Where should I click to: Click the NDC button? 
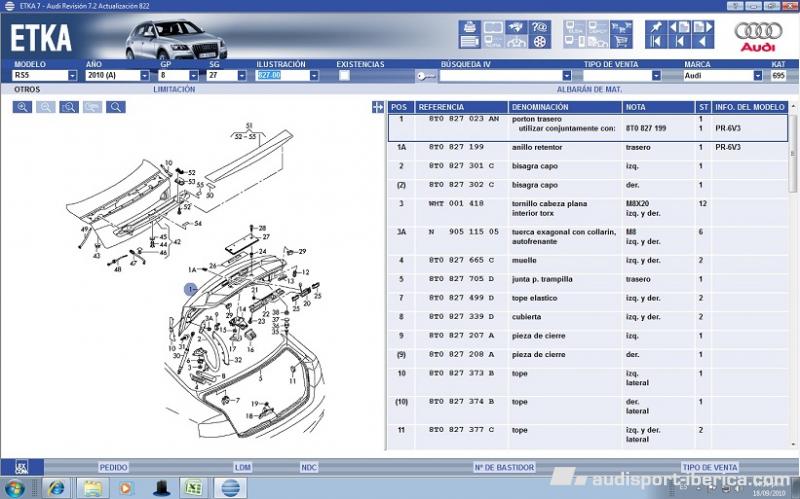pos(309,467)
